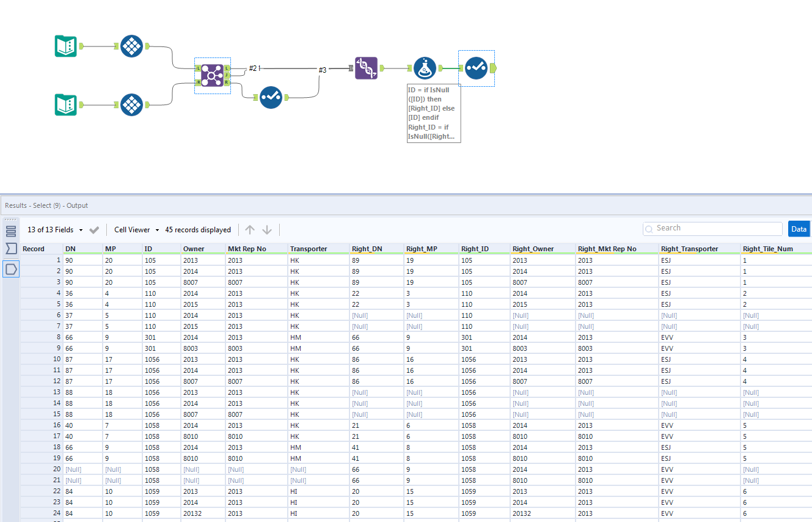Open the Join tool in the workflow
The width and height of the screenshot is (812, 522).
(x=212, y=75)
